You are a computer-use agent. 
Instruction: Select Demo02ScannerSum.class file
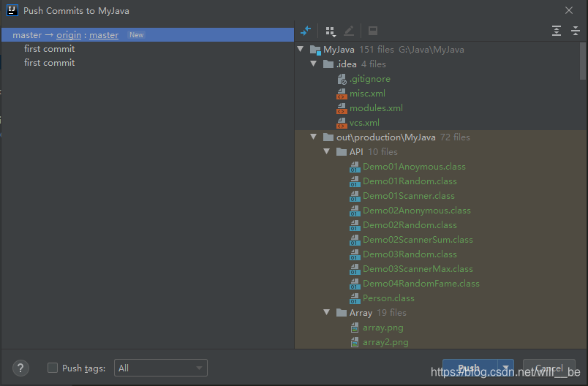pyautogui.click(x=418, y=240)
